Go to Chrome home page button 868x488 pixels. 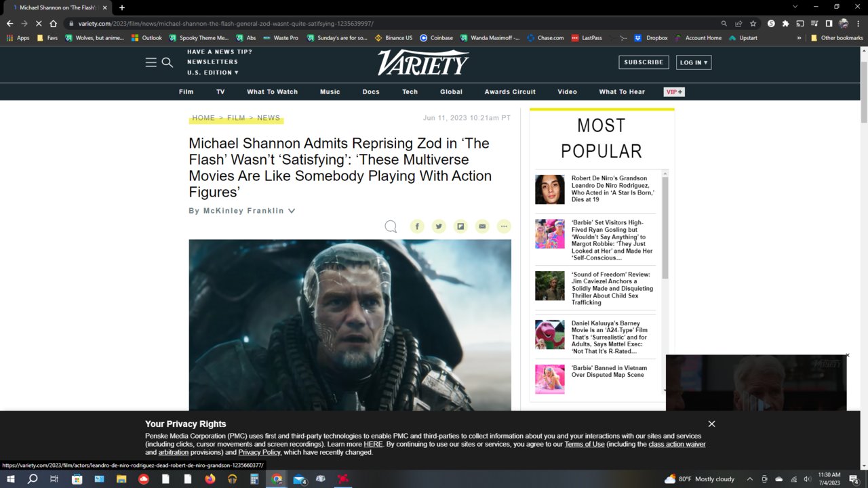53,23
